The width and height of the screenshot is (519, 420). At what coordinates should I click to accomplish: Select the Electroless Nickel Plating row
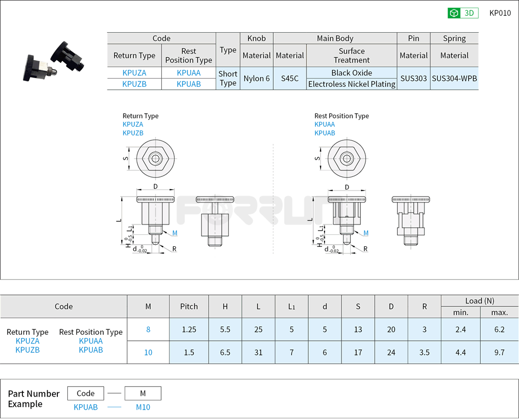(x=351, y=84)
